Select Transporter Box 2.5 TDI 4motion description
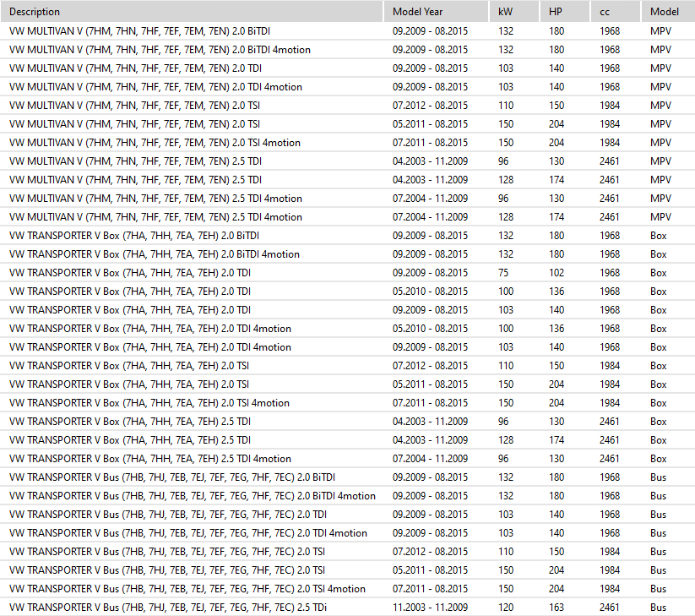 [149, 459]
